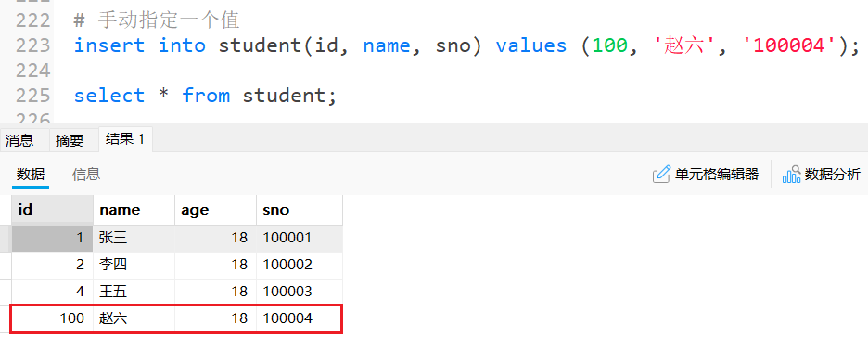Click the name column header
The image size is (868, 338).
coord(134,210)
